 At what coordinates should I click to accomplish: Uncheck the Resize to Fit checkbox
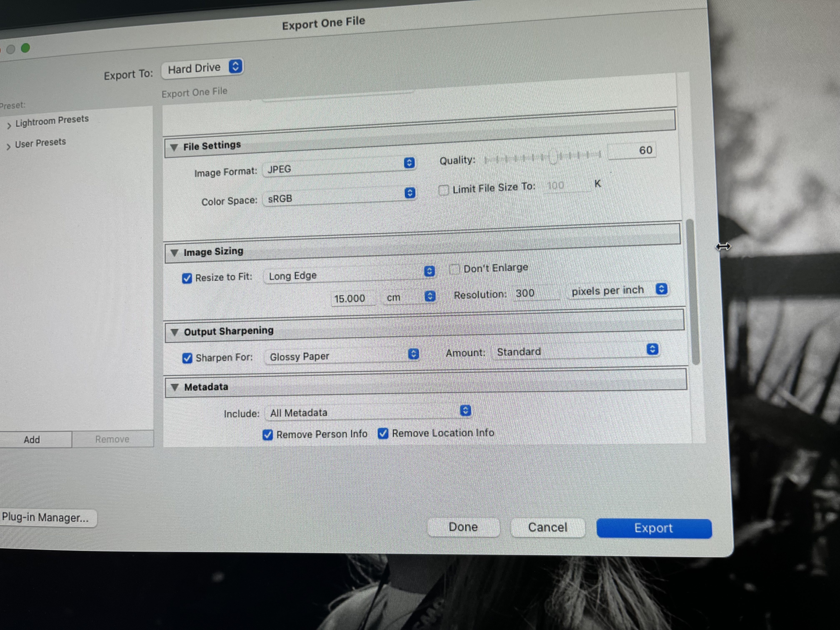tap(187, 278)
